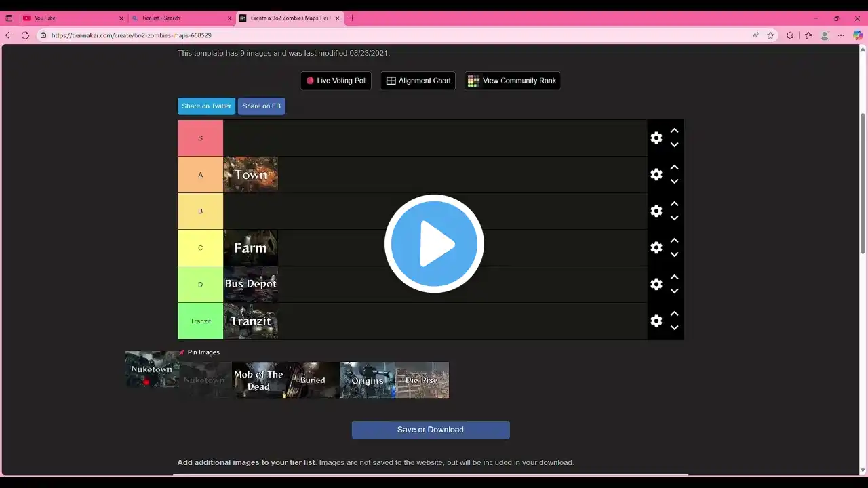Open settings gear for the B tier row
This screenshot has height=488, width=868.
coord(656,211)
